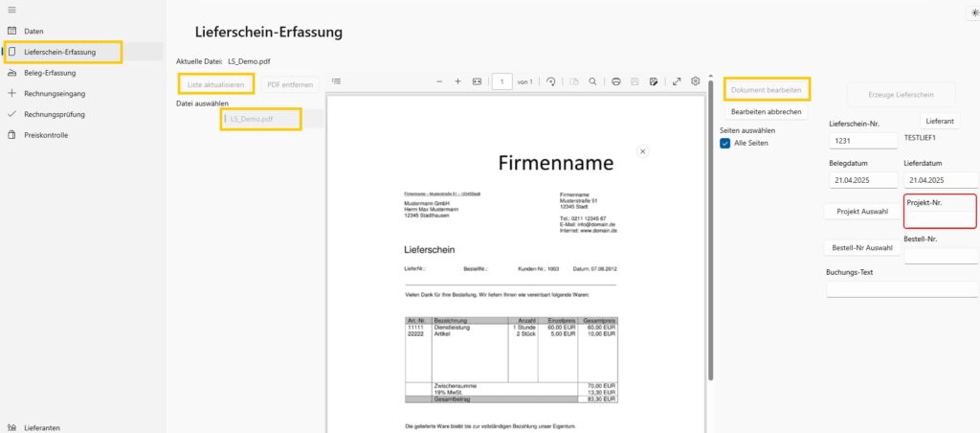
Task: Click Bestell-Nr Auswahl button
Action: tap(862, 248)
